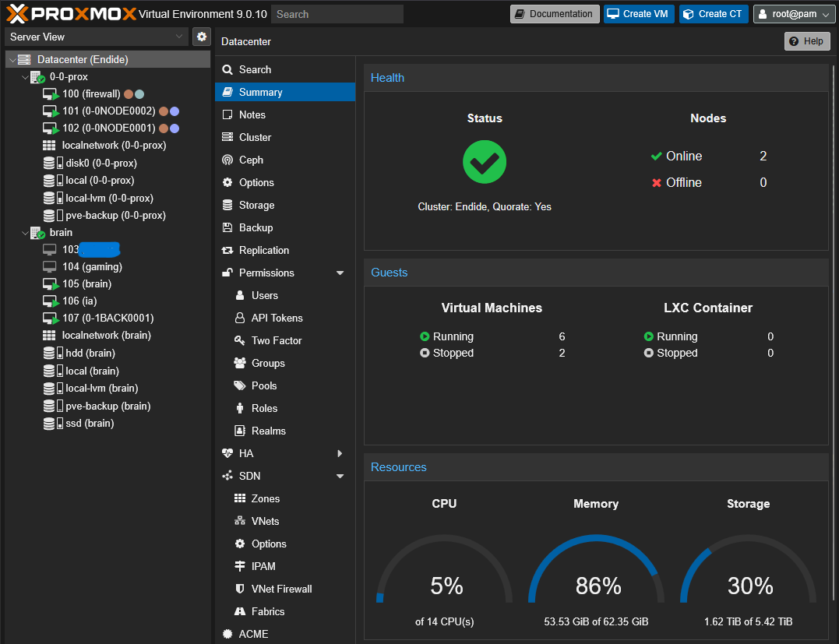The height and width of the screenshot is (644, 839).
Task: Click the monitor icon for VM 104 (gaming)
Action: [49, 266]
